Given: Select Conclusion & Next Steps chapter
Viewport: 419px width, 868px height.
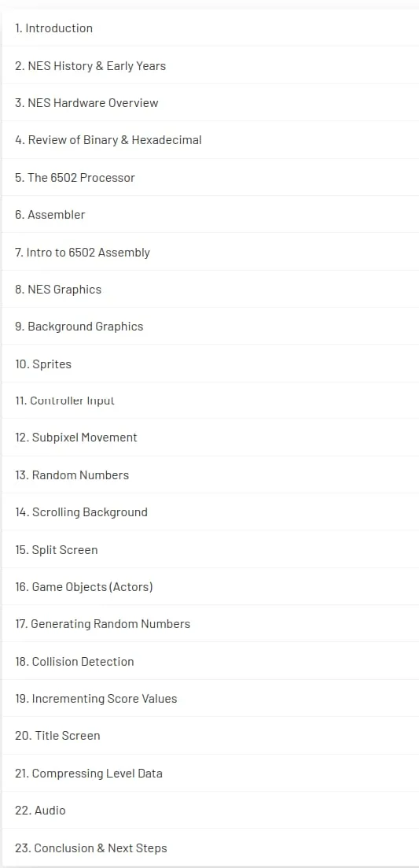Looking at the screenshot, I should pos(210,848).
